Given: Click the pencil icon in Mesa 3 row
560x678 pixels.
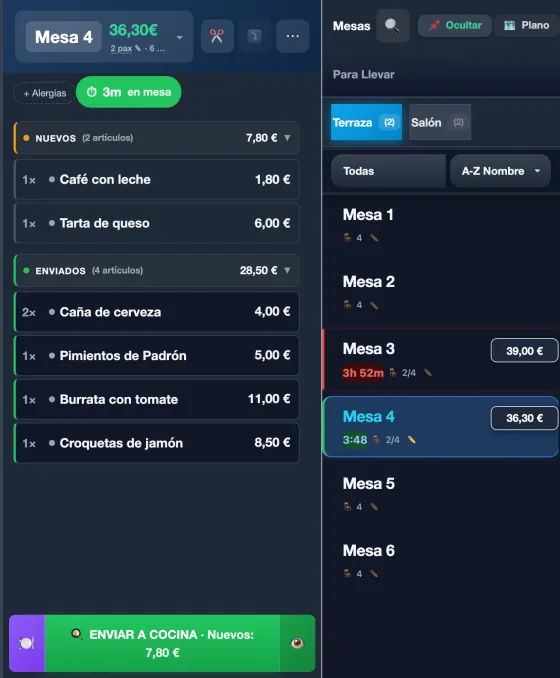Looking at the screenshot, I should tap(428, 373).
